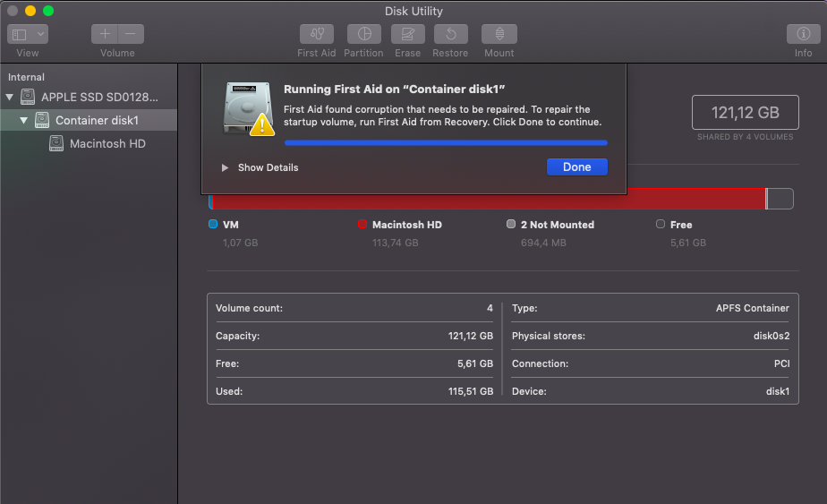Click the warning disk icon in dialog
Image resolution: width=827 pixels, height=504 pixels.
[x=248, y=108]
